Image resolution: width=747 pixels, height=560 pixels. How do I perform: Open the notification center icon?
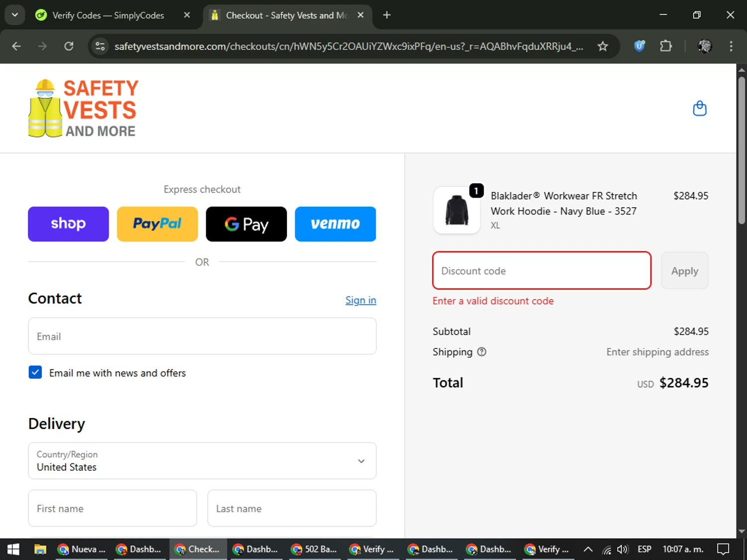coord(723,549)
